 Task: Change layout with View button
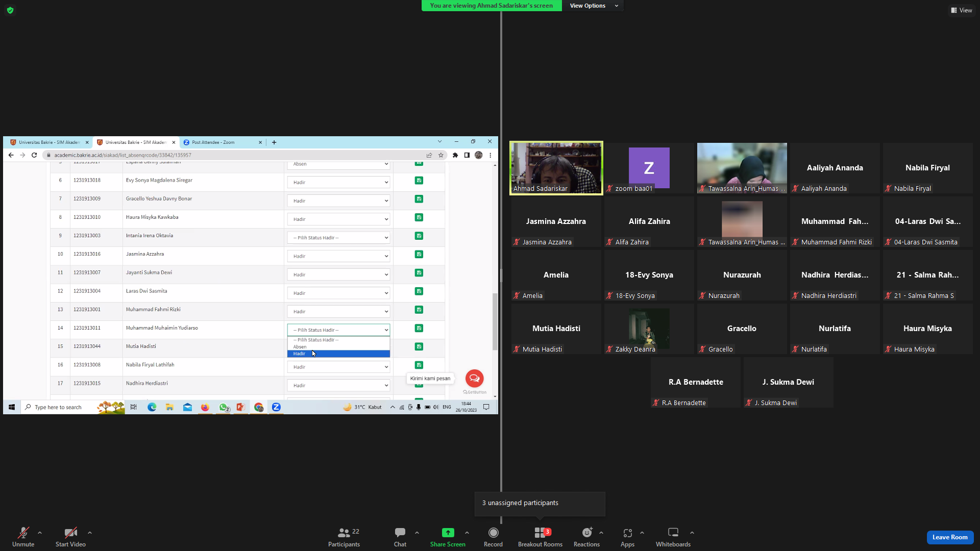[x=962, y=10]
